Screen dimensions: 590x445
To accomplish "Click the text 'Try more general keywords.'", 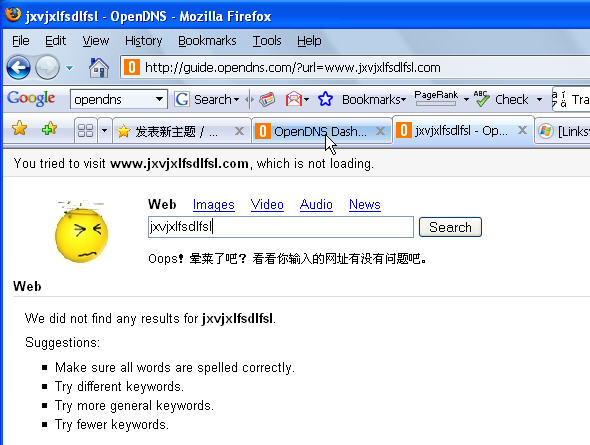I will point(134,406).
